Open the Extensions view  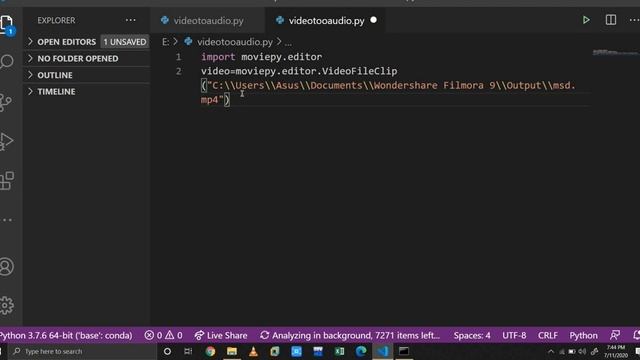(7, 180)
